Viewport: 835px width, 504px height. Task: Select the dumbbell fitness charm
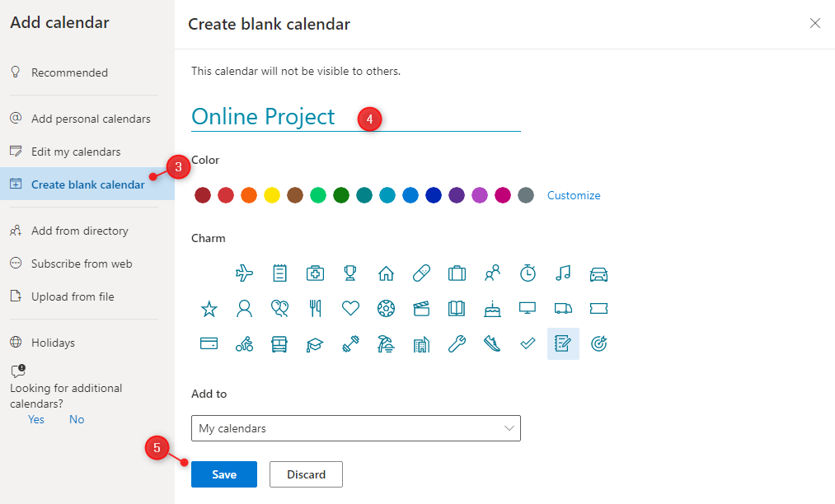[350, 344]
